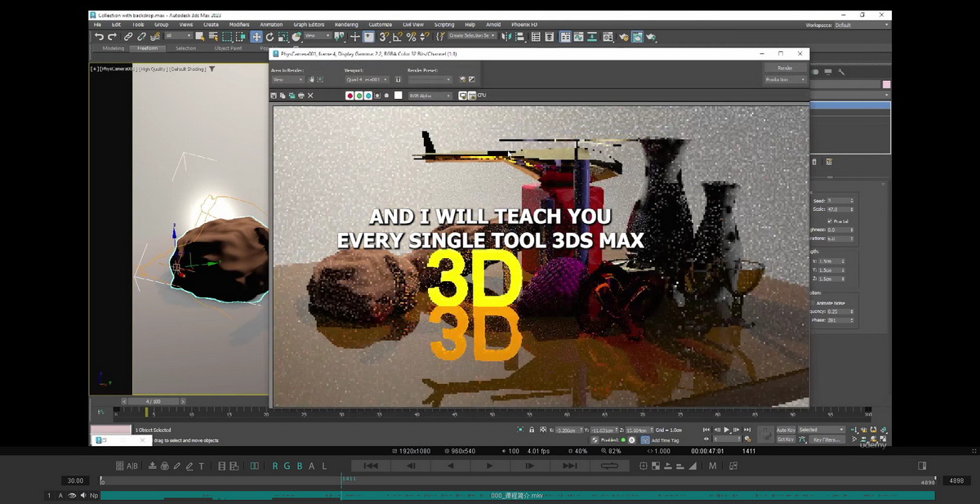Image resolution: width=980 pixels, height=504 pixels.
Task: Toggle the Auto Key button
Action: [786, 430]
